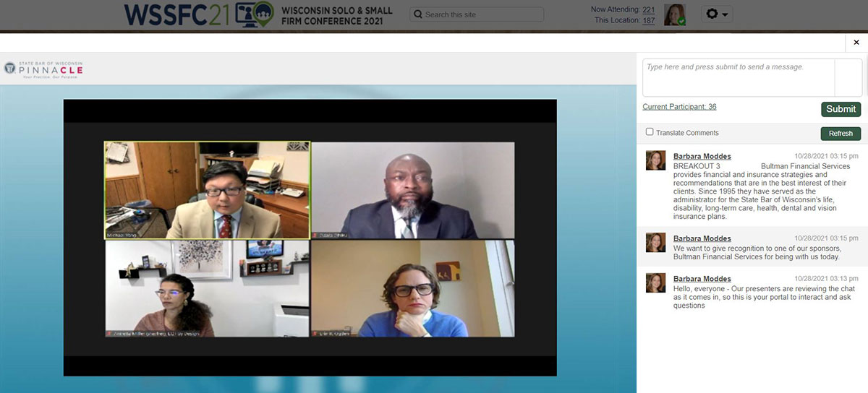
Task: Click the avatar beside the 03:13 pm message
Action: (655, 282)
